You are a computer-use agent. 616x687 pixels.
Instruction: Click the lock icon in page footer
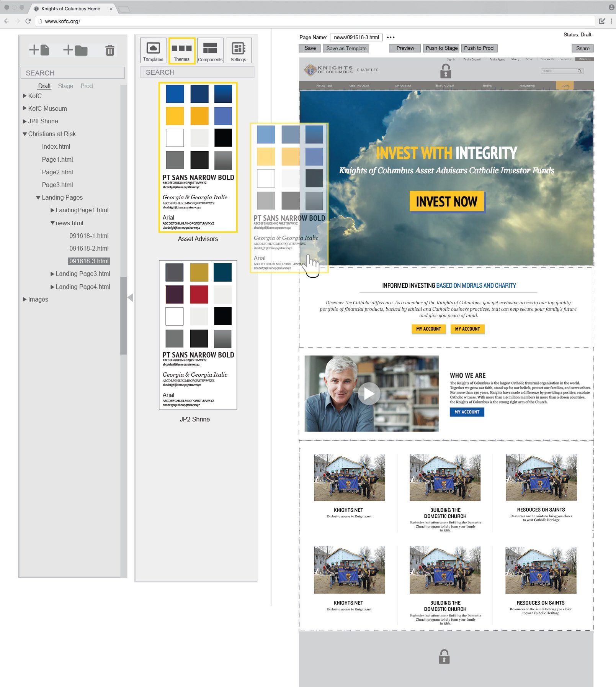tap(444, 656)
